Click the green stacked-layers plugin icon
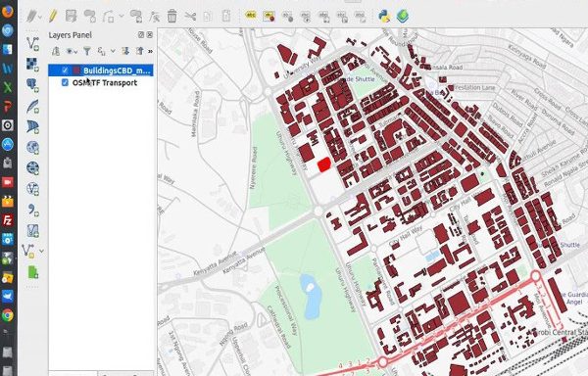This screenshot has width=588, height=376. coord(403,16)
